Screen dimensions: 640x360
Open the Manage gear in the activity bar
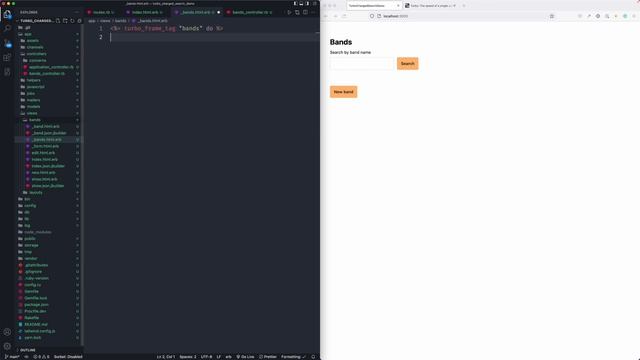point(7,346)
